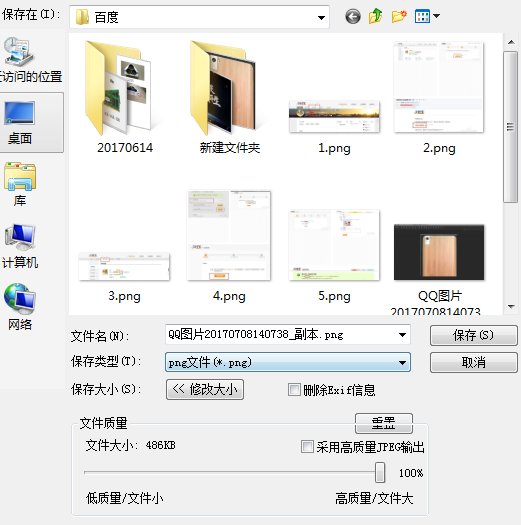The width and height of the screenshot is (521, 525).
Task: Click the 低质量/文件小 label
Action: pyautogui.click(x=125, y=498)
